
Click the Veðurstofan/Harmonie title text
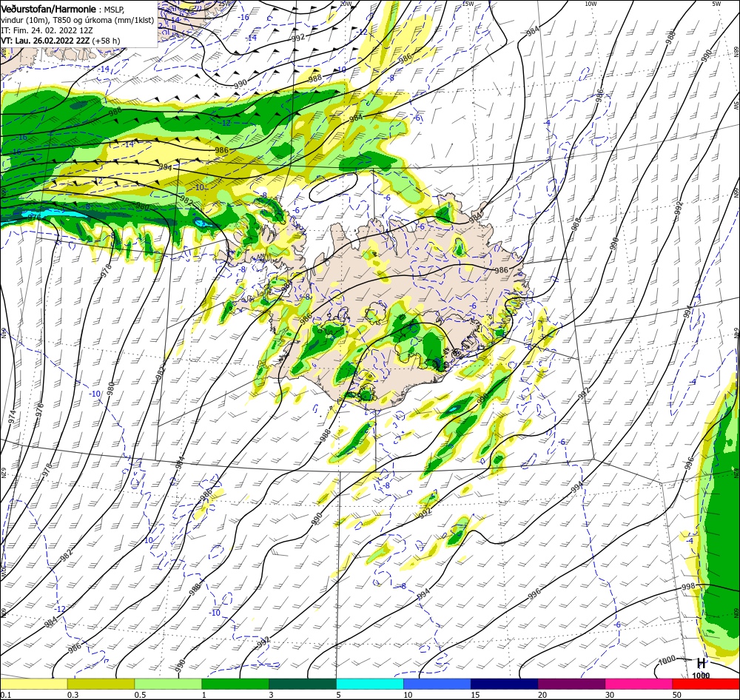48,9
